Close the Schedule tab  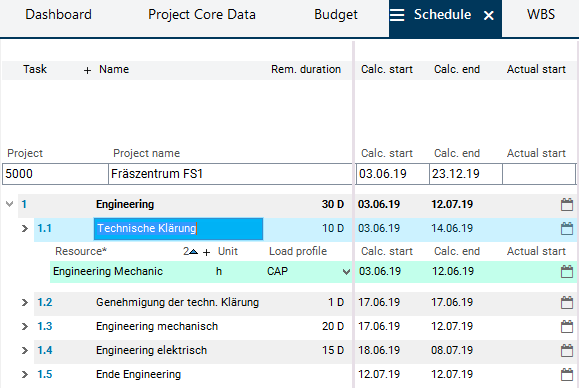click(x=489, y=16)
